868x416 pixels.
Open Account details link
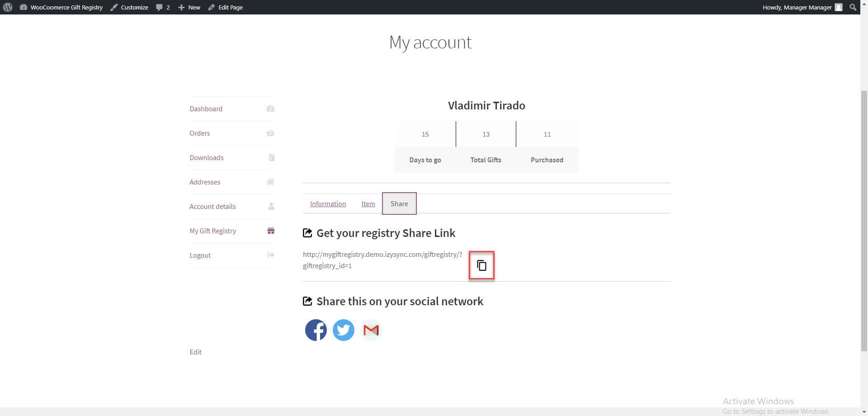tap(212, 207)
